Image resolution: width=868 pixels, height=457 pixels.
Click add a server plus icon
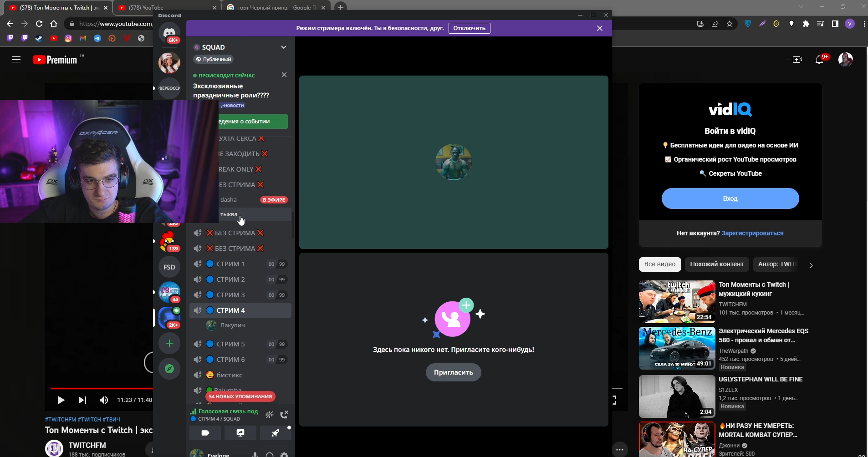pos(169,343)
